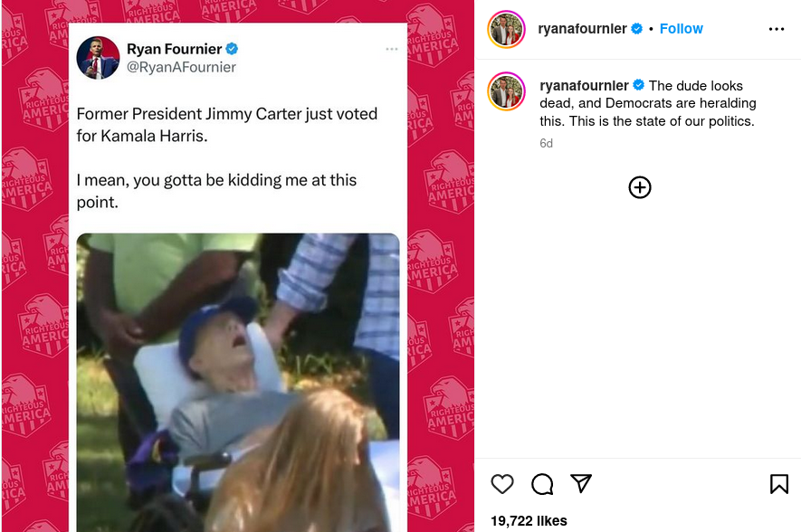801x532 pixels.
Task: Load more comments with the plus circle
Action: click(640, 187)
